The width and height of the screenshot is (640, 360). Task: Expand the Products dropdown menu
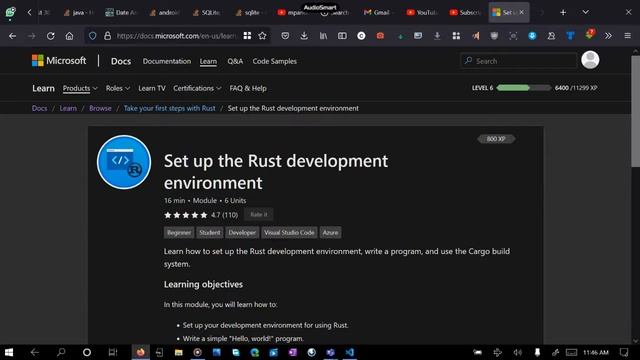pyautogui.click(x=80, y=88)
